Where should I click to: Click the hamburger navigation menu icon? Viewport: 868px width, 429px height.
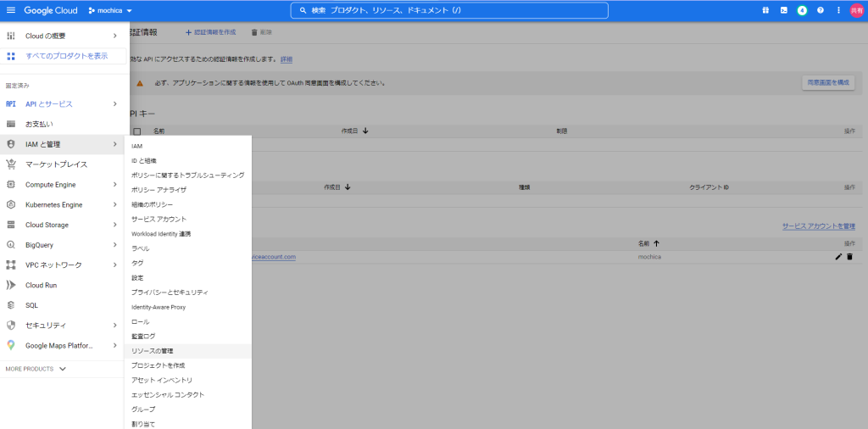11,10
